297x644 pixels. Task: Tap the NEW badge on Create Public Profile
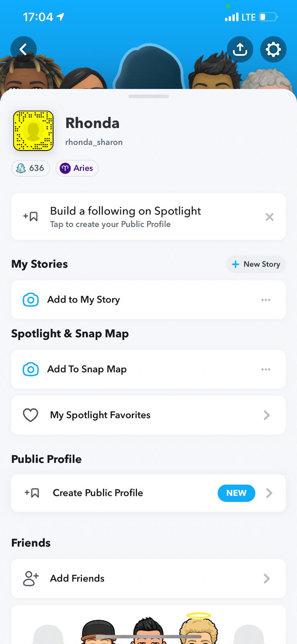pyautogui.click(x=236, y=493)
